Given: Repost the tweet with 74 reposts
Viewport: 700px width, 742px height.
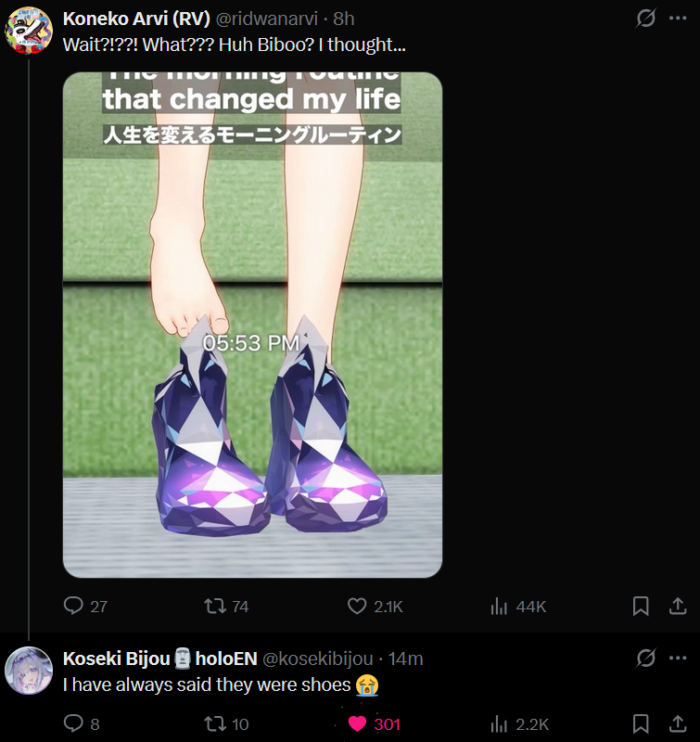Looking at the screenshot, I should [x=226, y=607].
